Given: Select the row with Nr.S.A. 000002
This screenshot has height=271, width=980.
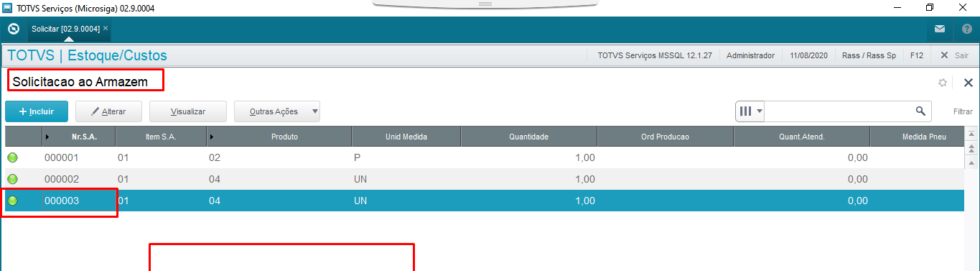Looking at the screenshot, I should [x=485, y=179].
